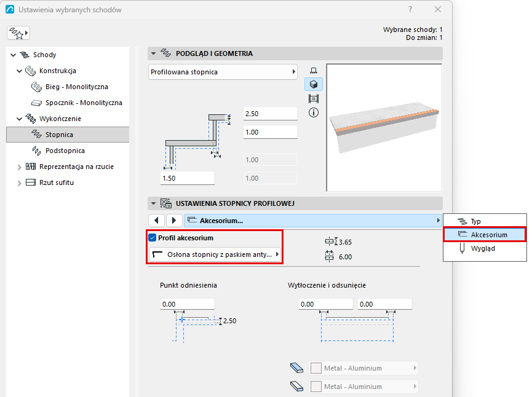Select the Stopnica tree item
532x397 pixels.
click(68, 135)
